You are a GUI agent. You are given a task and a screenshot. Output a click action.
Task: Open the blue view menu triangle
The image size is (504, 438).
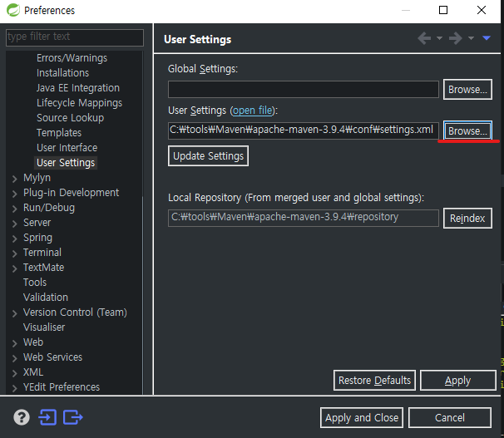(x=487, y=38)
